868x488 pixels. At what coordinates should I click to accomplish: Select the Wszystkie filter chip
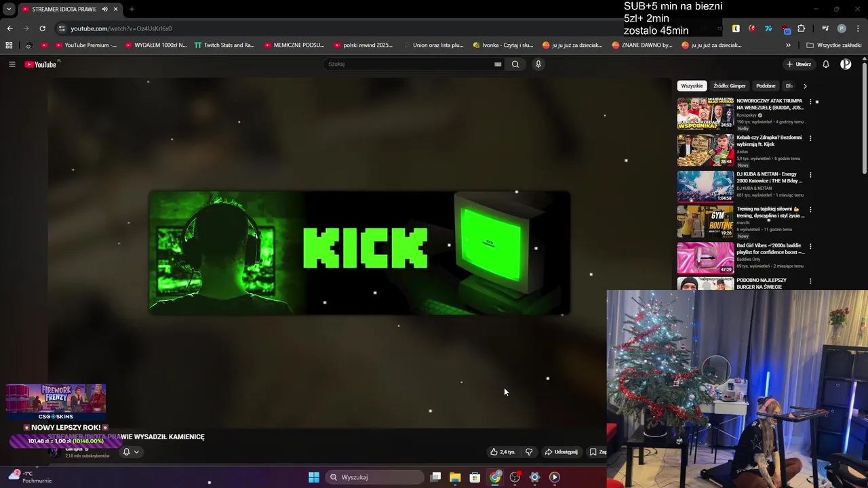pyautogui.click(x=692, y=86)
